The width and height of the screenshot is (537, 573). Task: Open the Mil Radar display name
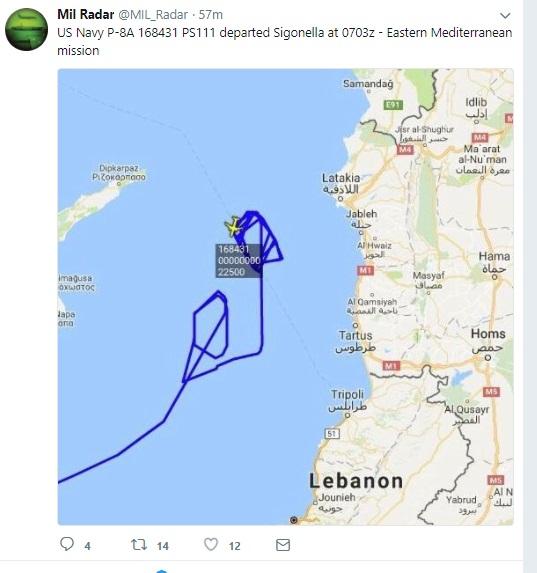pyautogui.click(x=86, y=15)
